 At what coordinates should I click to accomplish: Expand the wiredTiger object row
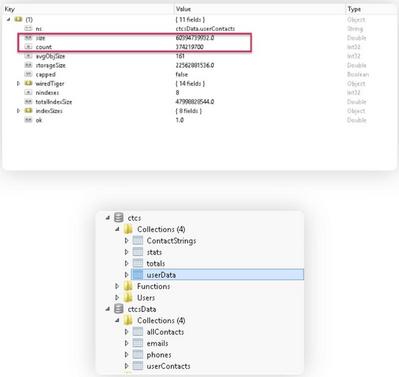pos(19,84)
